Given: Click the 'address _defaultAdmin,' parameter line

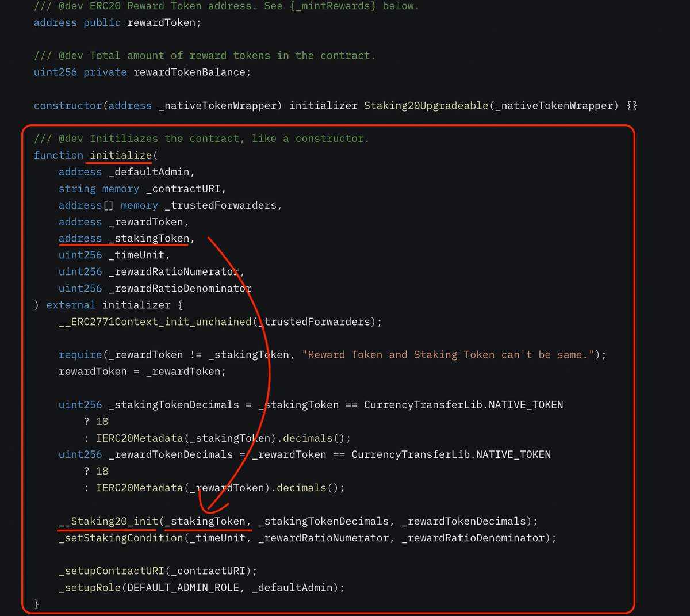Looking at the screenshot, I should point(127,172).
